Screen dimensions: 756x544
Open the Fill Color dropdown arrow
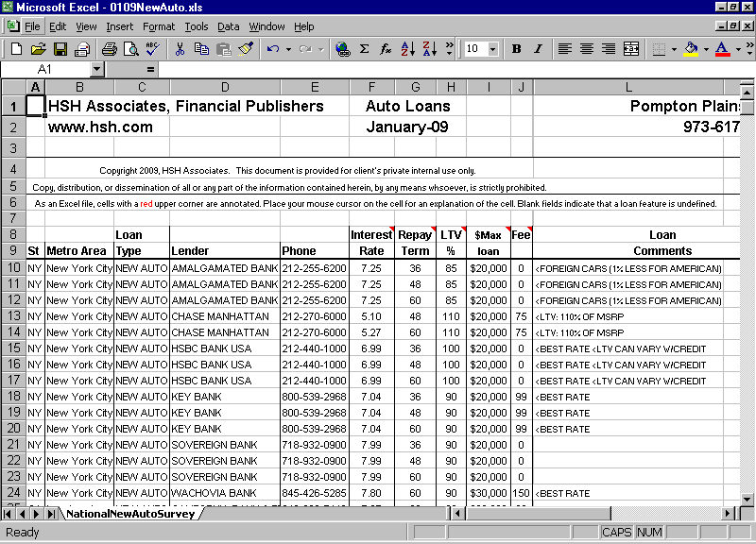[x=706, y=49]
